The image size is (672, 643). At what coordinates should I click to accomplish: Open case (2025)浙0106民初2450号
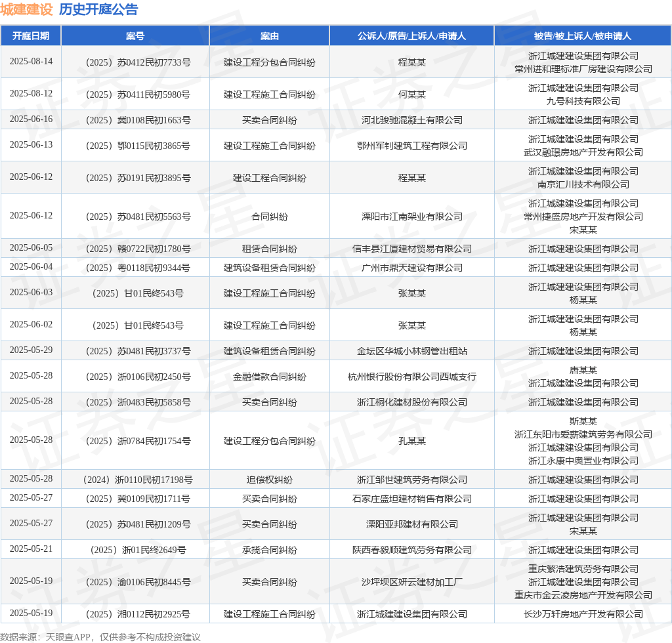(138, 377)
